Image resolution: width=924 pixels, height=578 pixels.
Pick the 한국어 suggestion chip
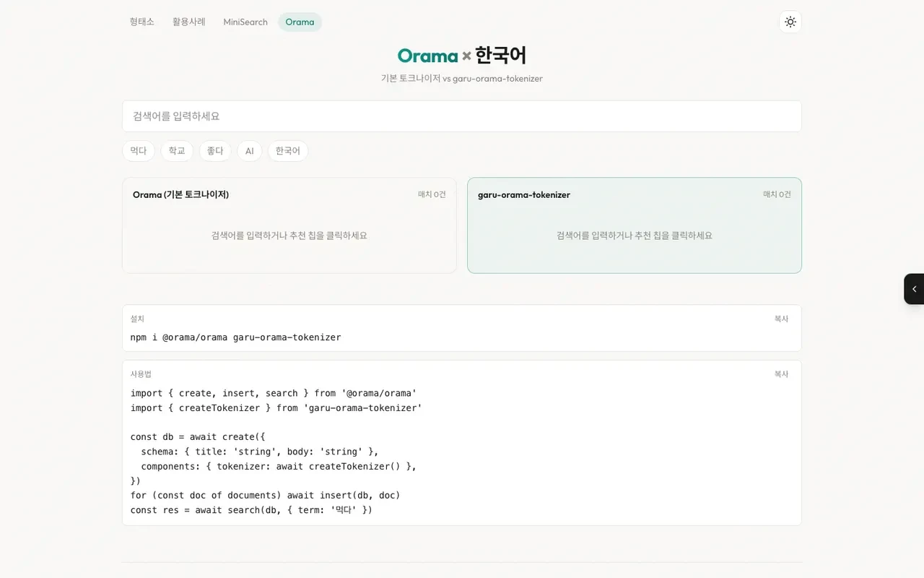coord(288,151)
